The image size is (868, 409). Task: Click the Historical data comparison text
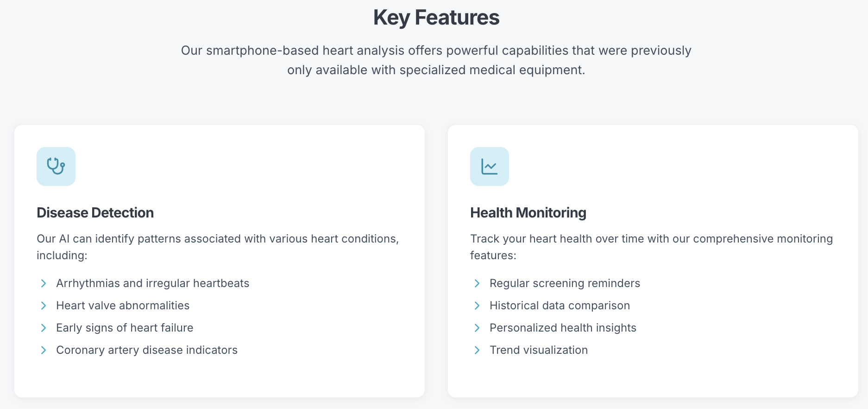coord(560,306)
